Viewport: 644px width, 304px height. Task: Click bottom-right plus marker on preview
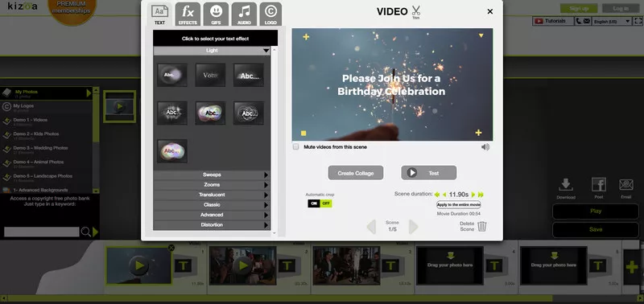478,132
